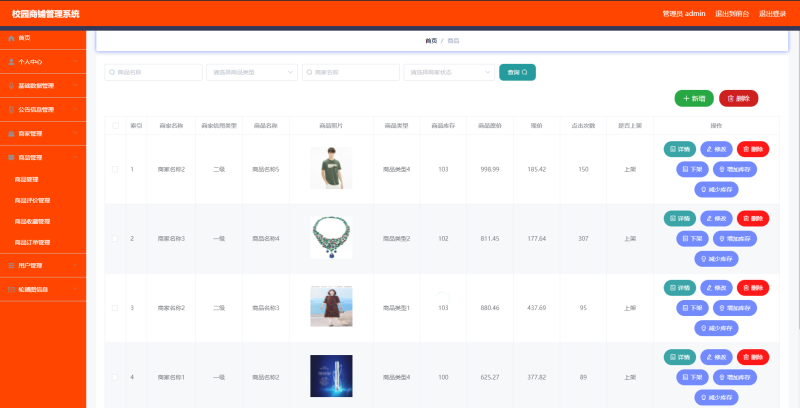
Task: Check the checkbox for row 1
Action: pyautogui.click(x=115, y=169)
